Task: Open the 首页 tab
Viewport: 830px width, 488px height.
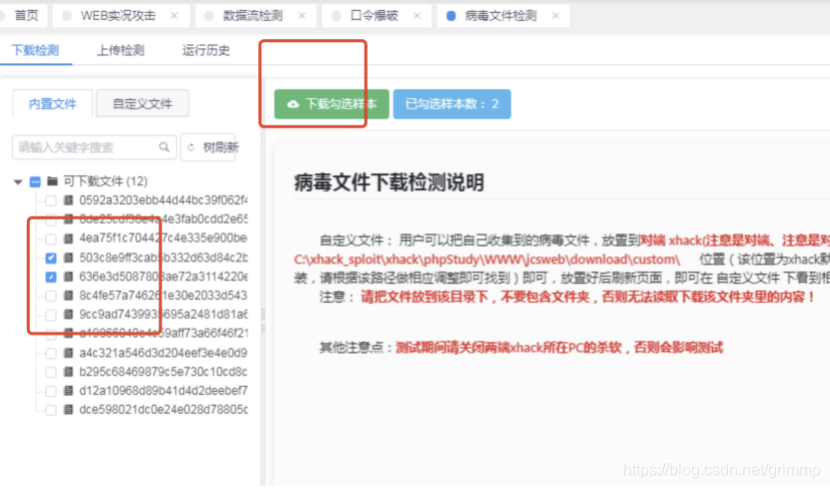Action: (26, 16)
